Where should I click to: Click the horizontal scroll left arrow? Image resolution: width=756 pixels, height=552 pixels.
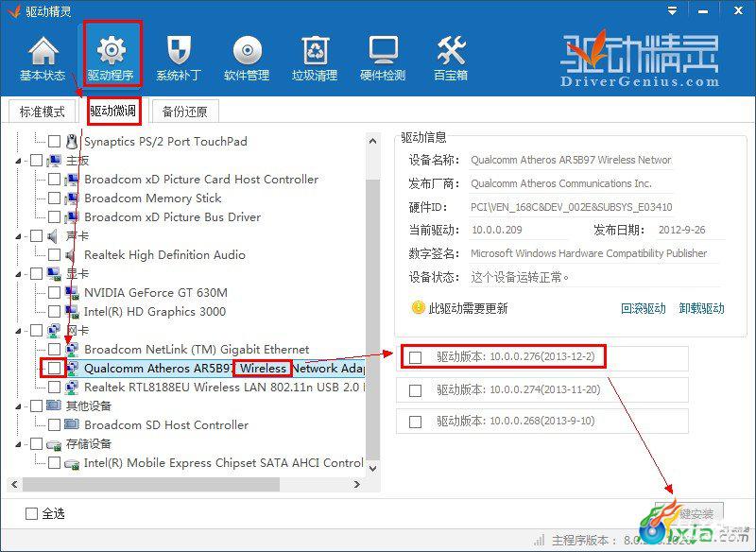[x=14, y=484]
